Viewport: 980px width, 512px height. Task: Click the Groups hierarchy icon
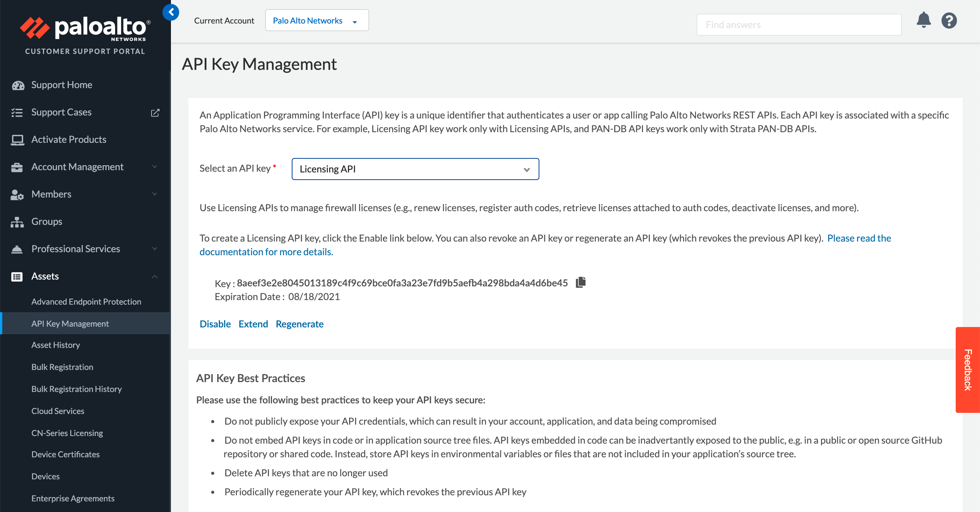coord(17,222)
